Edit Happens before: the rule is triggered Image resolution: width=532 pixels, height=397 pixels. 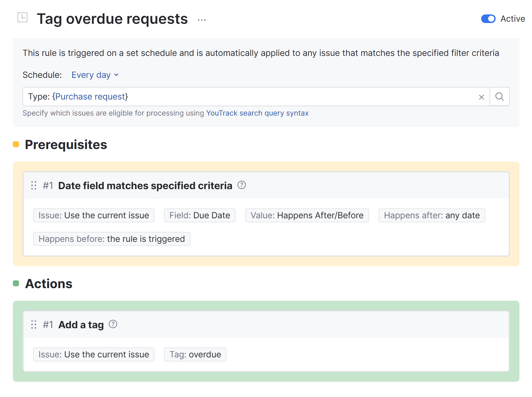coord(112,239)
